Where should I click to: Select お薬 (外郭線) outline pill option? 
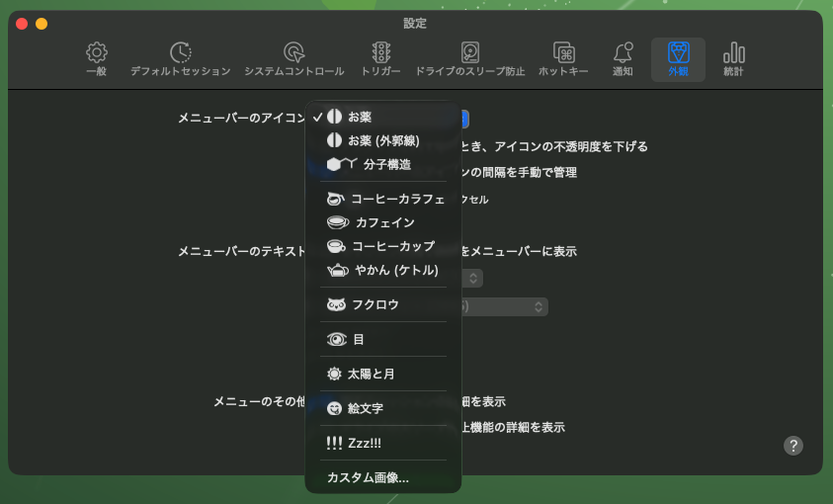(x=383, y=140)
